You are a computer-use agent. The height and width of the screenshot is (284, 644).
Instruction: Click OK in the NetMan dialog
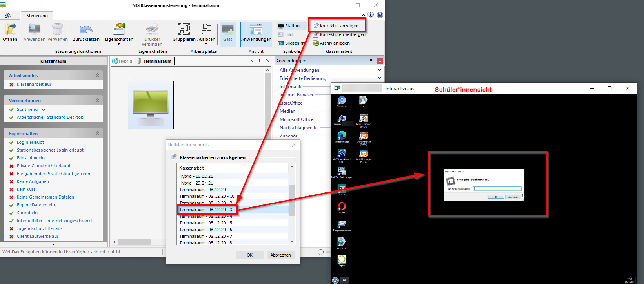point(249,255)
